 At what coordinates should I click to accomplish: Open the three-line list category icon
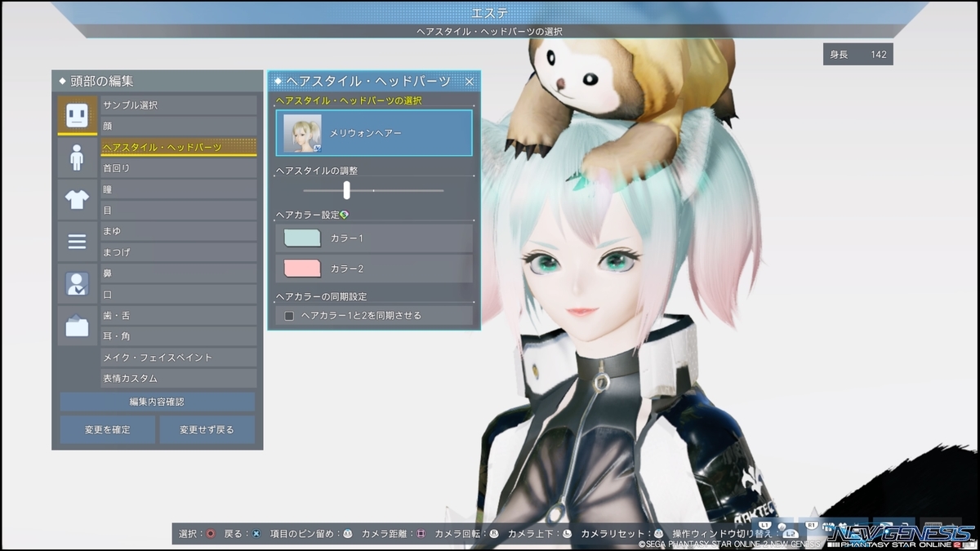click(x=77, y=242)
